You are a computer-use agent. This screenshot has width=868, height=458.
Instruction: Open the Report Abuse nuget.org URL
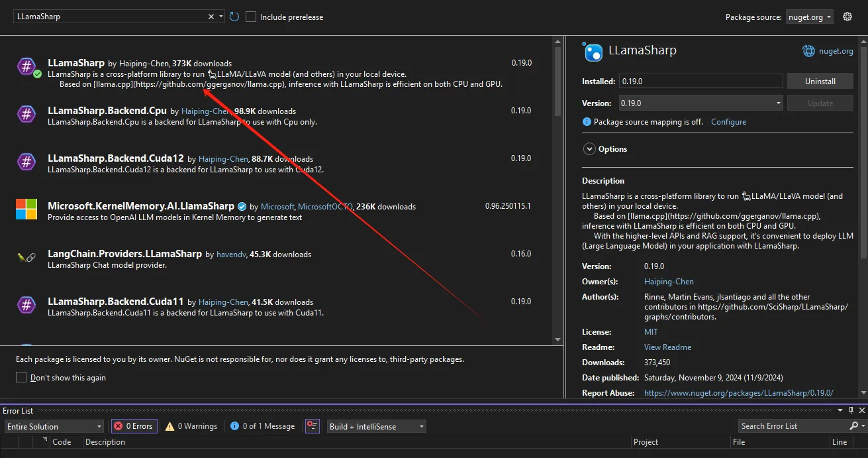tap(738, 393)
